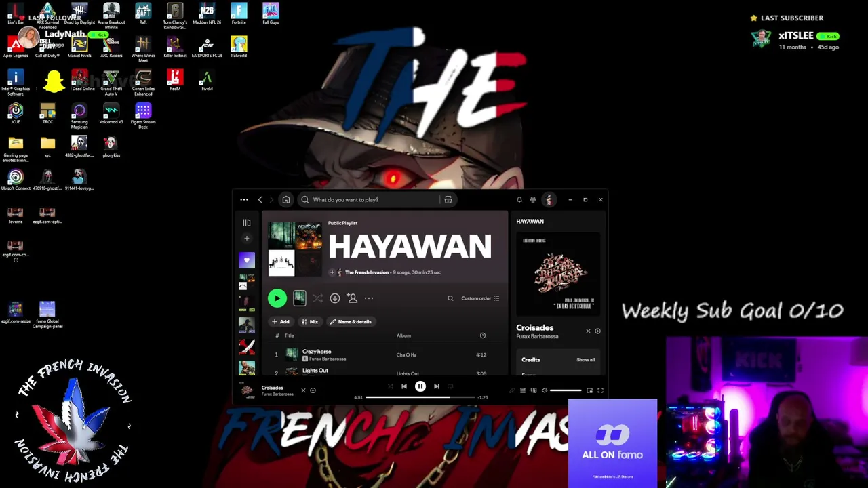Open more options for HAYAWAN playlist
This screenshot has height=488, width=868.
pos(369,298)
